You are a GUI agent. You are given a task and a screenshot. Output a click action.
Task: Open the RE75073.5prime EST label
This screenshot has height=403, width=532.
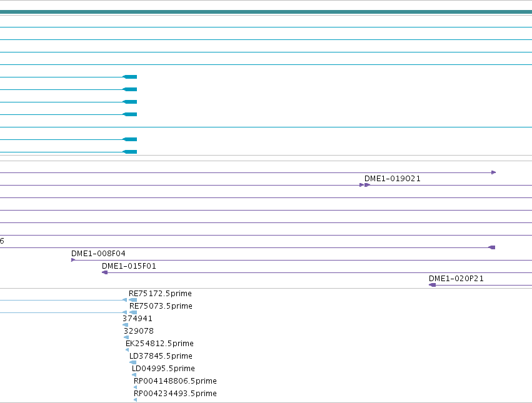(161, 306)
